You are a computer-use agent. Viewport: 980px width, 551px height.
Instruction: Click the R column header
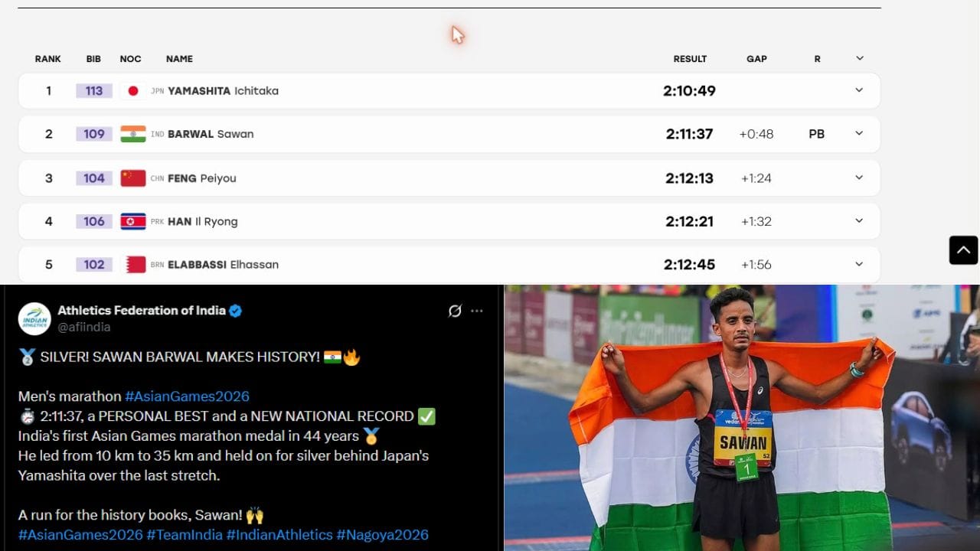[x=817, y=59]
